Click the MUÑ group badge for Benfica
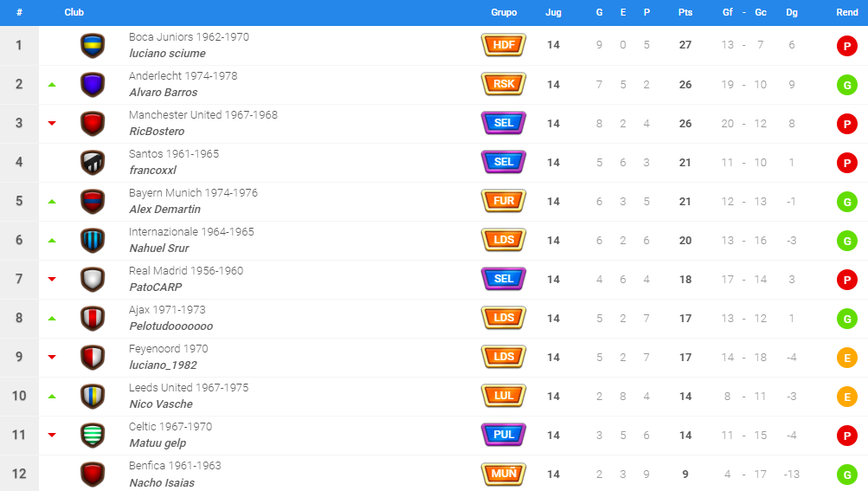 coord(504,474)
